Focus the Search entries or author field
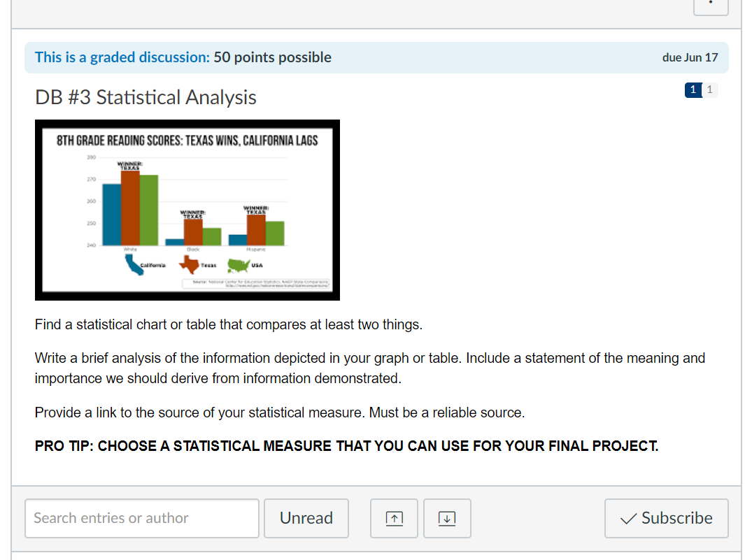Viewport: 745px width, 560px height. pyautogui.click(x=141, y=518)
